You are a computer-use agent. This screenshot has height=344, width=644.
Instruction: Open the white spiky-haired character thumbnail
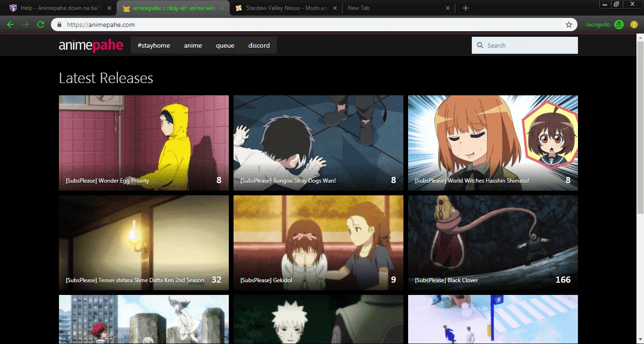click(x=318, y=319)
